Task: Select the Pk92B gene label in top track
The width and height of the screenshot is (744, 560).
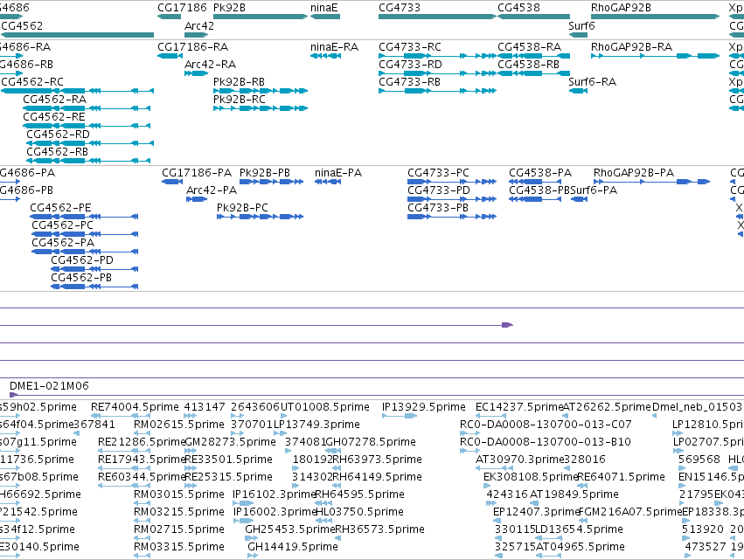Action: coord(229,8)
